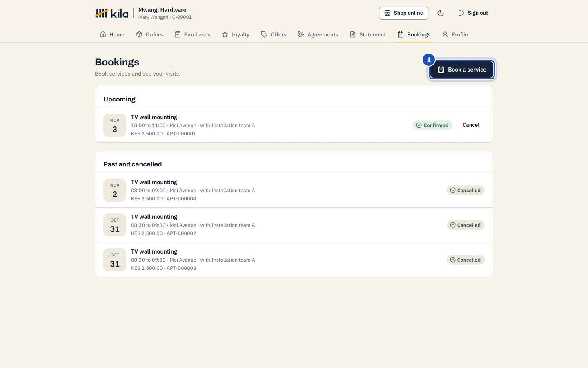
Task: Go to the Orders tab
Action: pyautogui.click(x=149, y=34)
